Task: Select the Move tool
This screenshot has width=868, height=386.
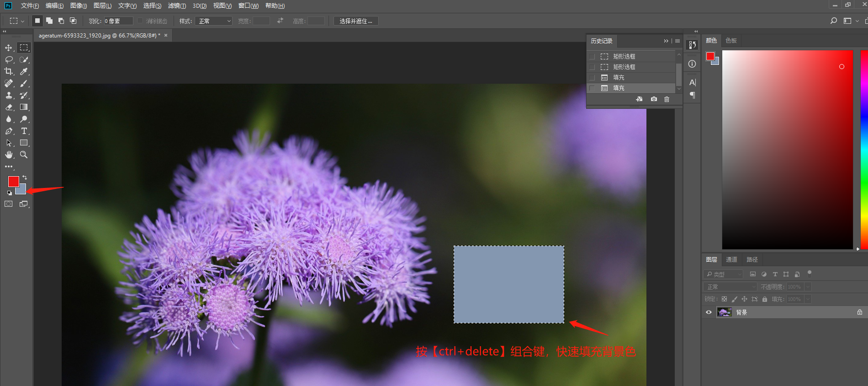Action: click(x=9, y=48)
